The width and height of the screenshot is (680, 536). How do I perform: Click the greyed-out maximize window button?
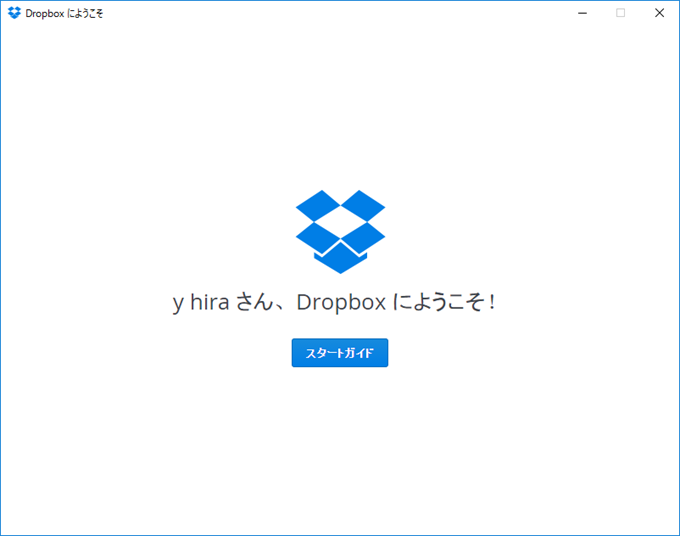[620, 13]
